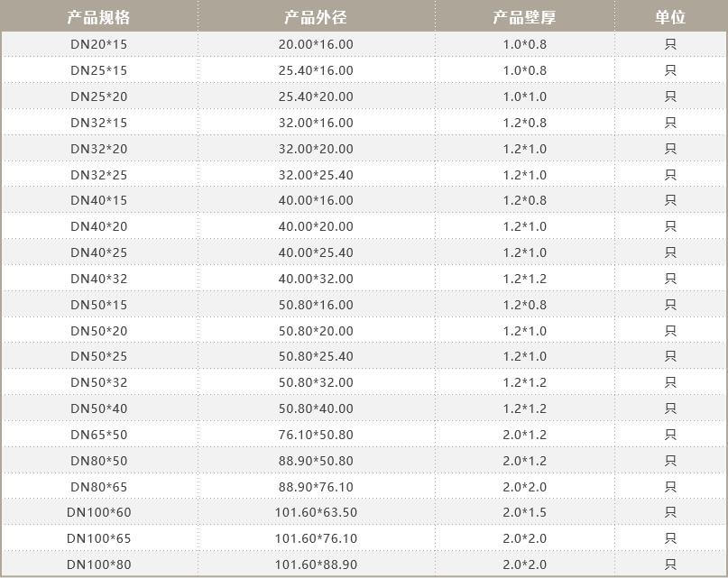This screenshot has width=728, height=578.
Task: Click the DN100*80 specification cell
Action: [x=99, y=564]
